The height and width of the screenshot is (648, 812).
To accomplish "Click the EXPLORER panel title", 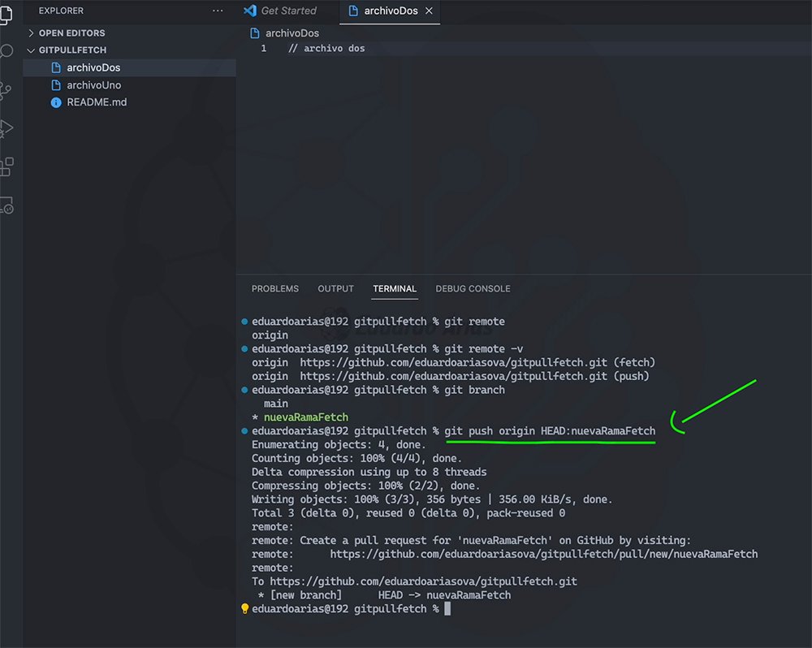I will 61,11.
